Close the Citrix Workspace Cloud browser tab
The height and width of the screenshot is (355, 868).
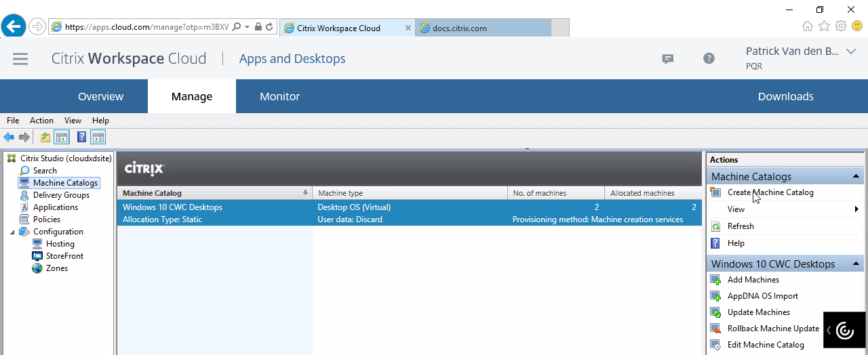pyautogui.click(x=408, y=28)
